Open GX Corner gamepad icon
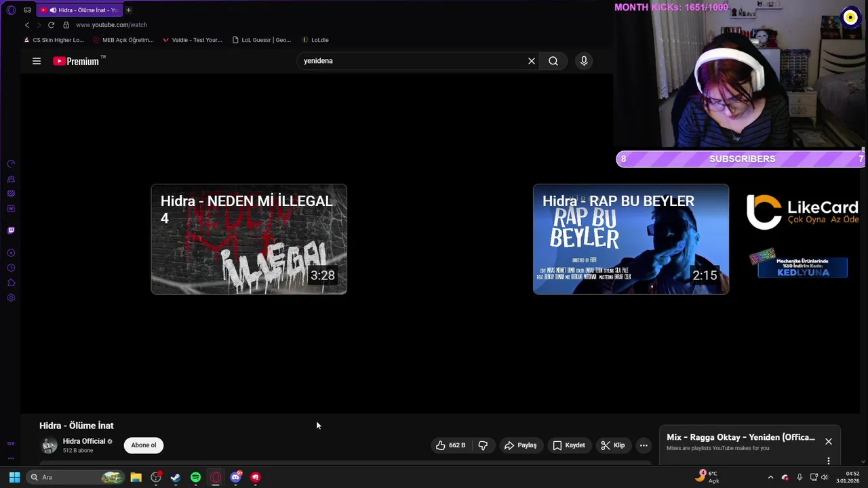This screenshot has width=868, height=488. click(x=27, y=10)
